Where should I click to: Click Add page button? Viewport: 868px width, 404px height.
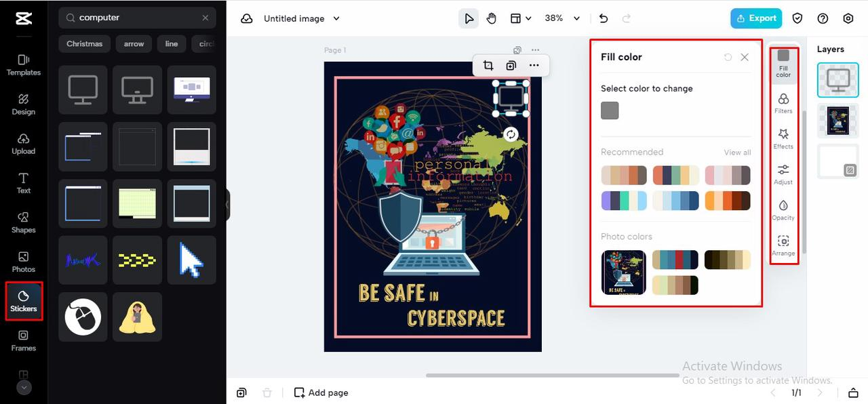click(x=321, y=392)
